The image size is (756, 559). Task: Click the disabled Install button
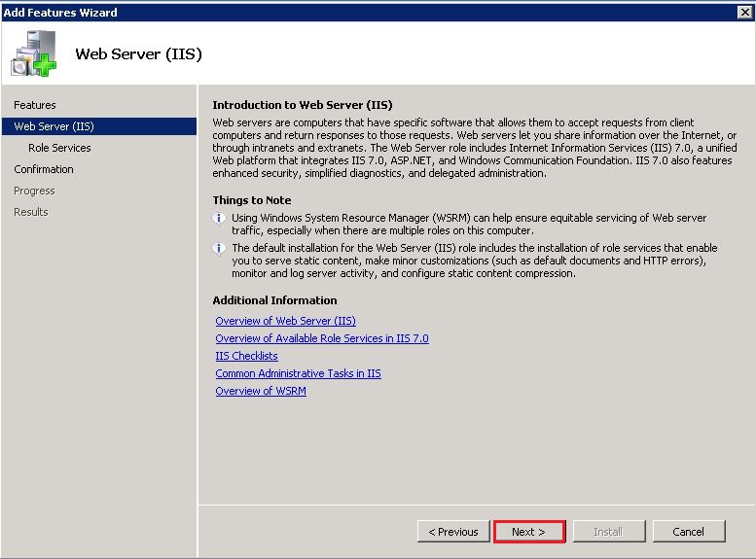(x=608, y=532)
